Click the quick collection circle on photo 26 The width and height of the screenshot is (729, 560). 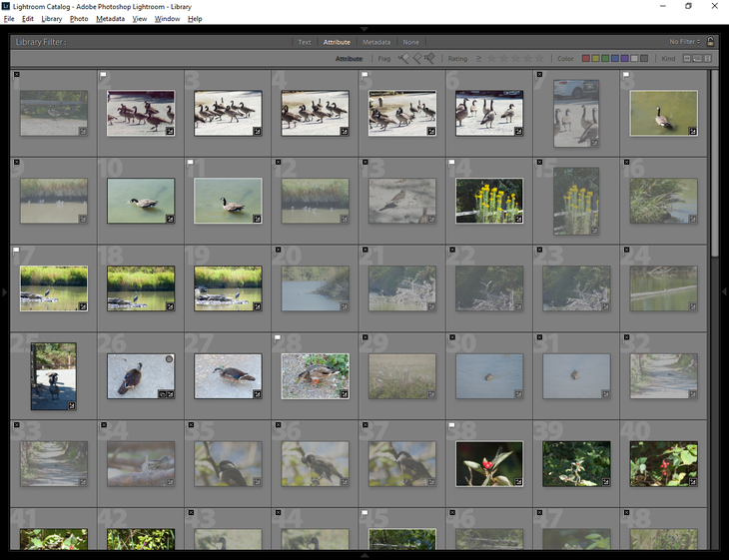tap(169, 359)
